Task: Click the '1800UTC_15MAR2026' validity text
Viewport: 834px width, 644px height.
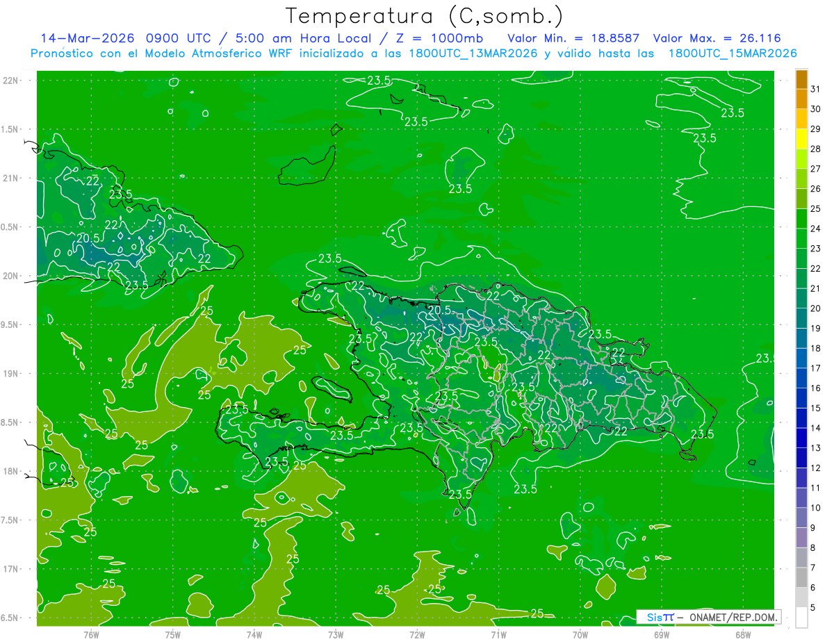Action: (x=733, y=53)
